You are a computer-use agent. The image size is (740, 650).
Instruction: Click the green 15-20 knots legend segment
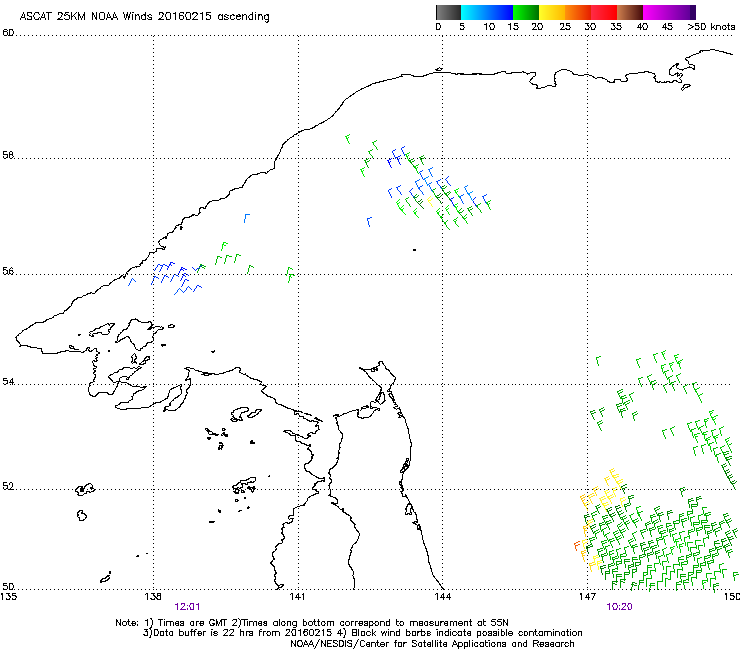526,12
